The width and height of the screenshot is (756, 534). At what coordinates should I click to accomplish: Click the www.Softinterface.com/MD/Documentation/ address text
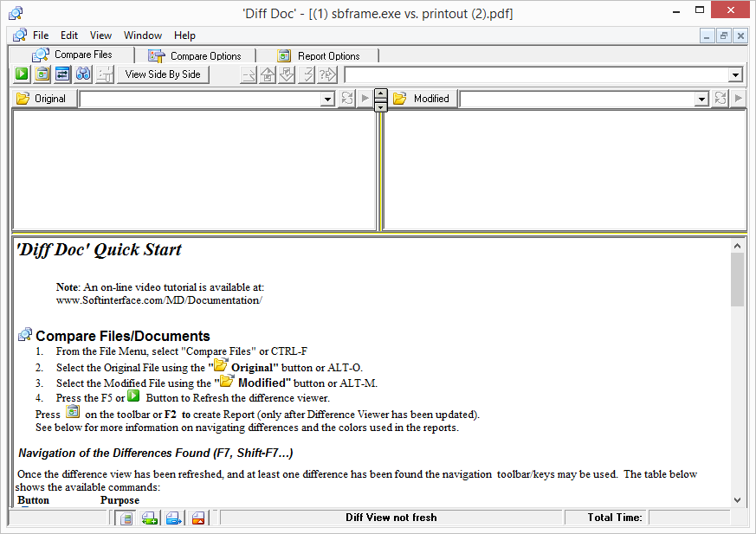point(159,300)
